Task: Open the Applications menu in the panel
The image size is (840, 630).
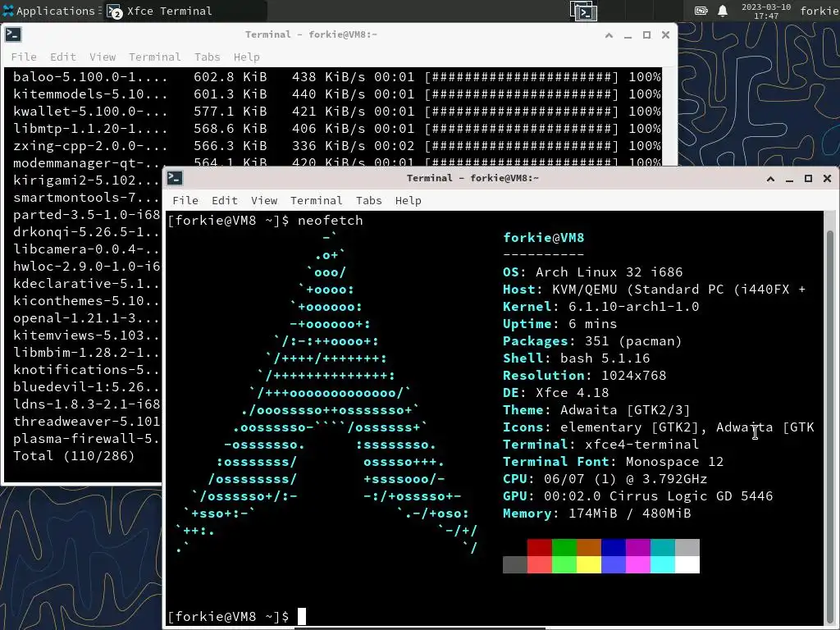Action: coord(48,11)
